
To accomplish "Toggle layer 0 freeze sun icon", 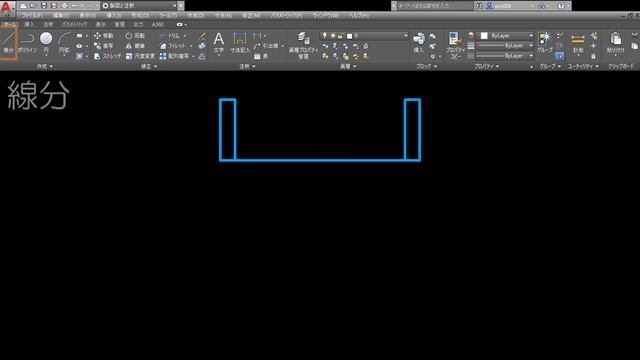I will tap(333, 36).
